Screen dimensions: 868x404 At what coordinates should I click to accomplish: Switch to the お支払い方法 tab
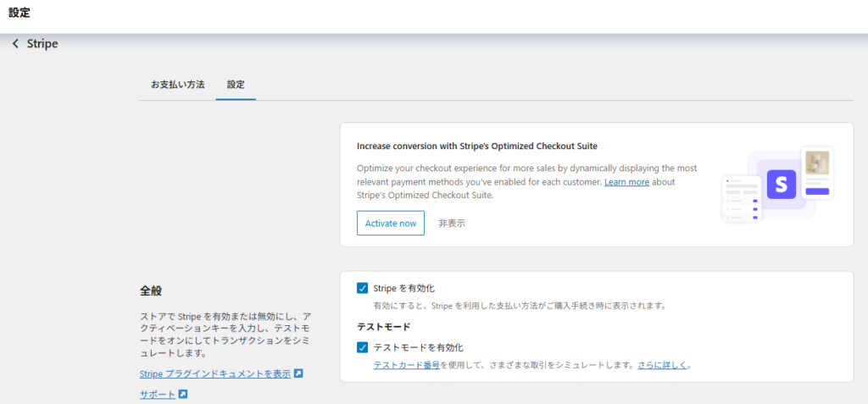(177, 85)
